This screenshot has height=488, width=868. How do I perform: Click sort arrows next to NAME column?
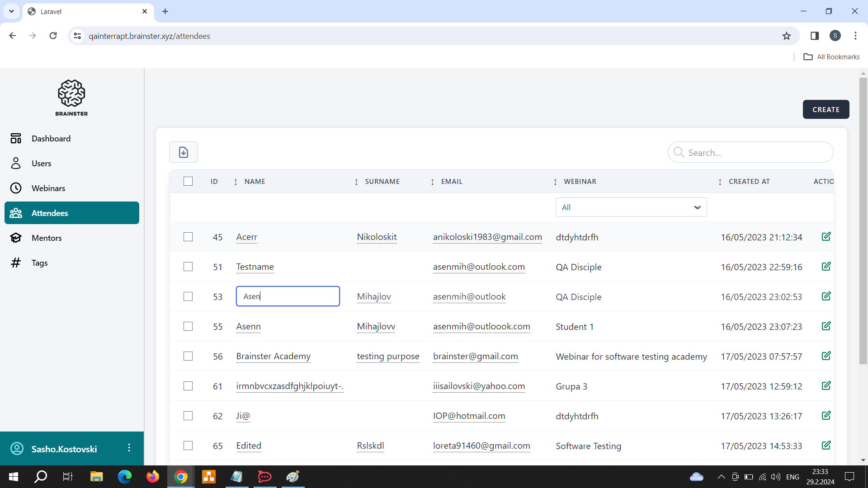click(x=236, y=182)
